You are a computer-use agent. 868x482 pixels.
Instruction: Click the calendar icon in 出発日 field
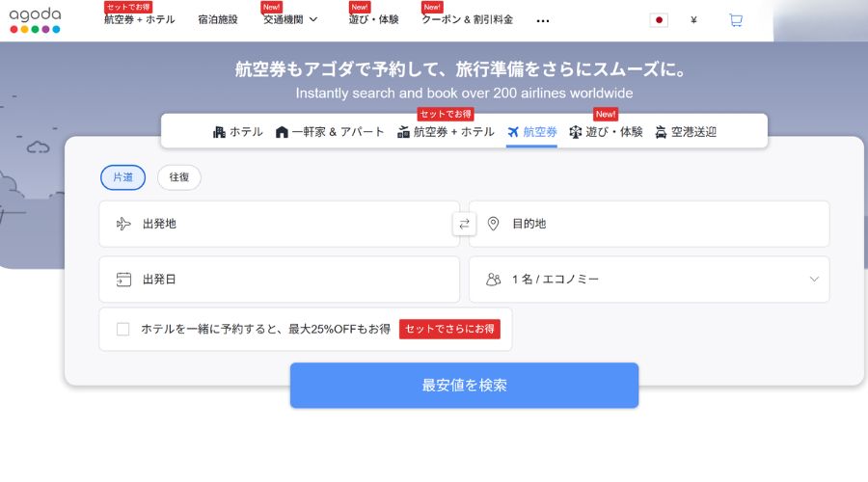tap(124, 280)
